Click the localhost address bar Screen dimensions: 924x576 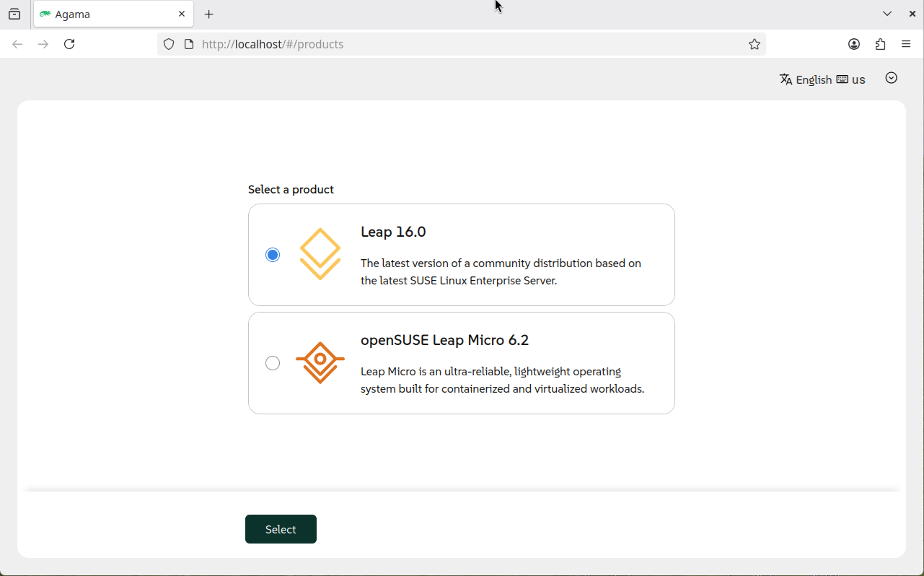(x=462, y=44)
